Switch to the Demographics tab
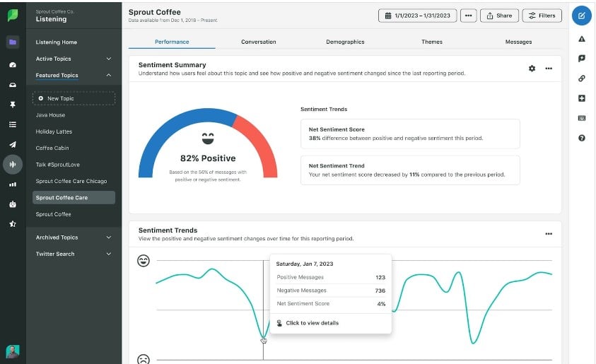The image size is (596, 364). click(x=345, y=42)
